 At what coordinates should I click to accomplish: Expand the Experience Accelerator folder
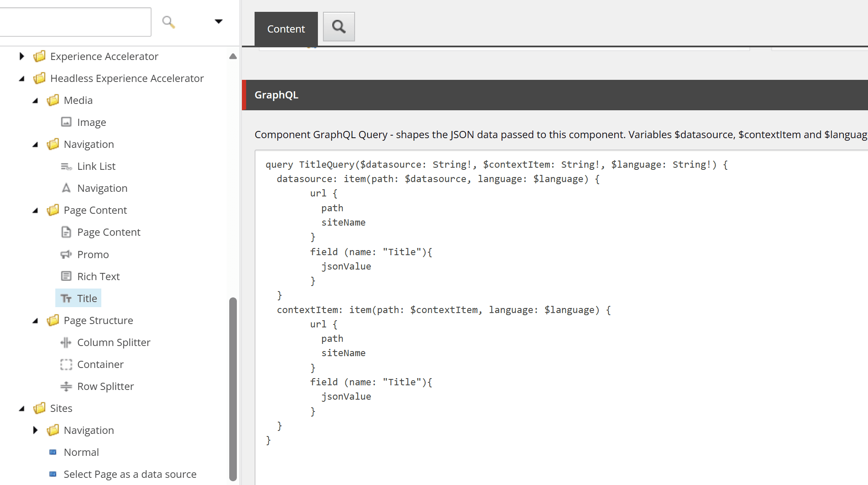tap(22, 56)
